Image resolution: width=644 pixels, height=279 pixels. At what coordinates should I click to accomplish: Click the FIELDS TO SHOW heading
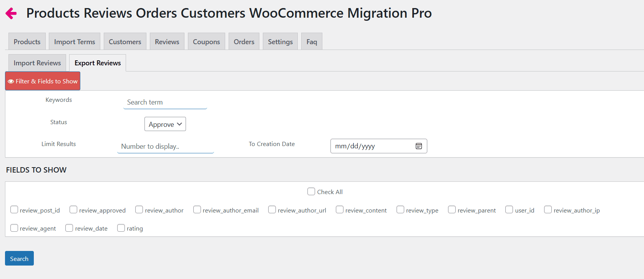pyautogui.click(x=36, y=170)
